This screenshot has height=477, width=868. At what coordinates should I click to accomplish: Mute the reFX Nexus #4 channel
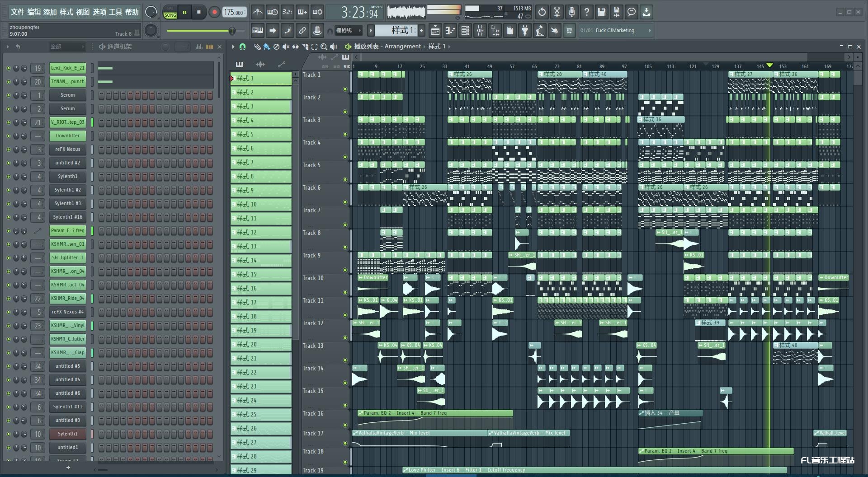9,312
